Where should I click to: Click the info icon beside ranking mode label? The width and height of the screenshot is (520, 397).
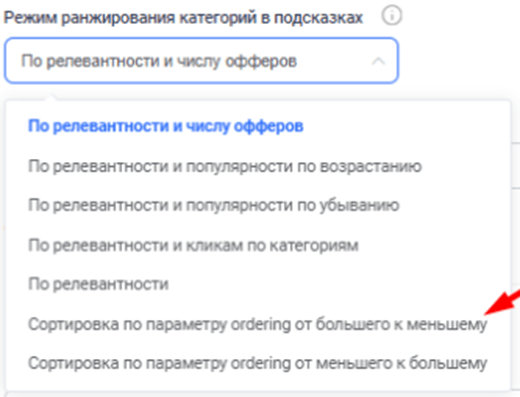click(x=392, y=16)
